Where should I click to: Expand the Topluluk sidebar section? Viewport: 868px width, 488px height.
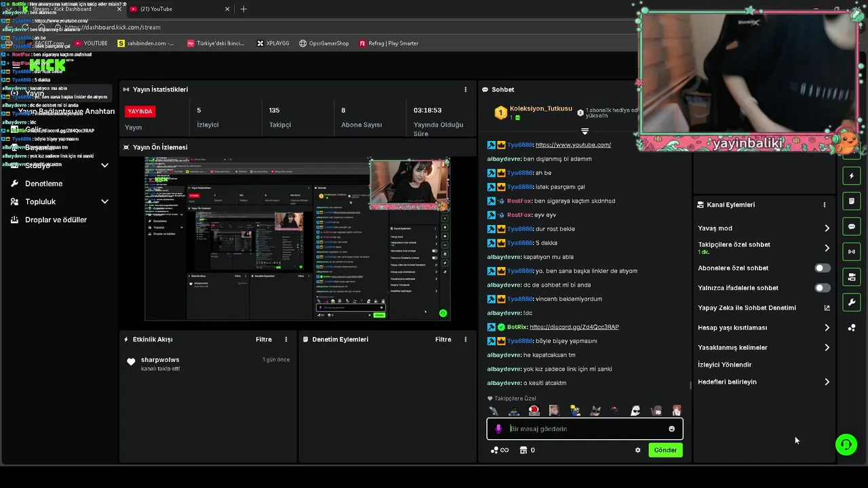coord(104,202)
